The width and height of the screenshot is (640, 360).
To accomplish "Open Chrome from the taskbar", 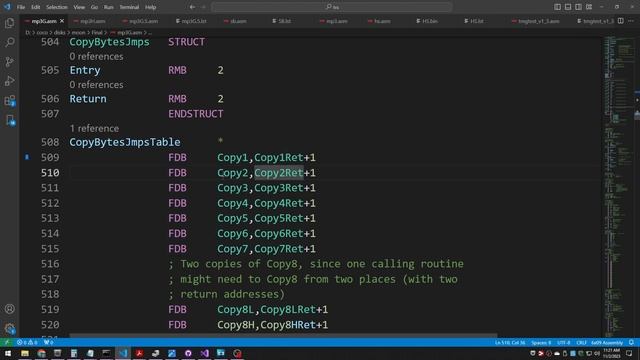I will 42,353.
